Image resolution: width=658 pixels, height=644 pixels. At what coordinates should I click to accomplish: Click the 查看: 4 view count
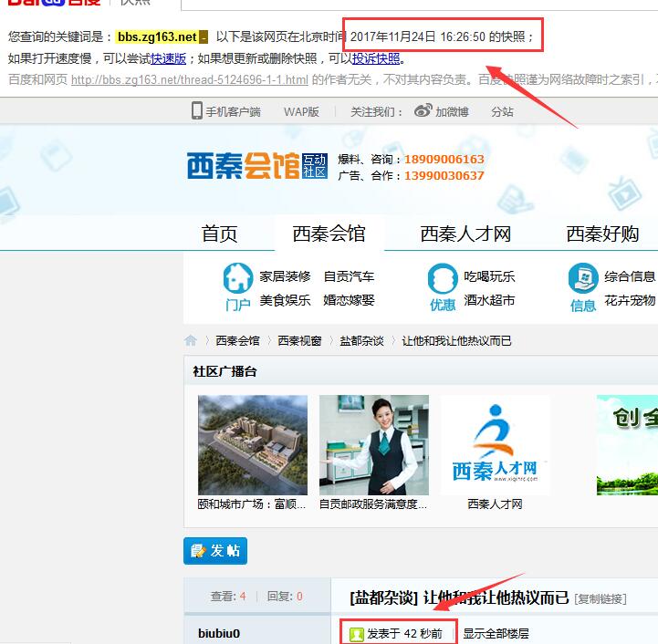(x=228, y=597)
